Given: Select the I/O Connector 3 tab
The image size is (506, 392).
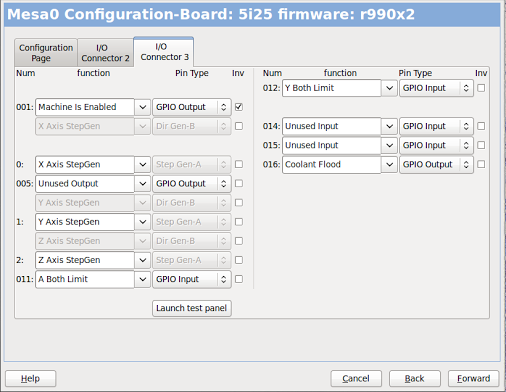Looking at the screenshot, I should coord(164,52).
